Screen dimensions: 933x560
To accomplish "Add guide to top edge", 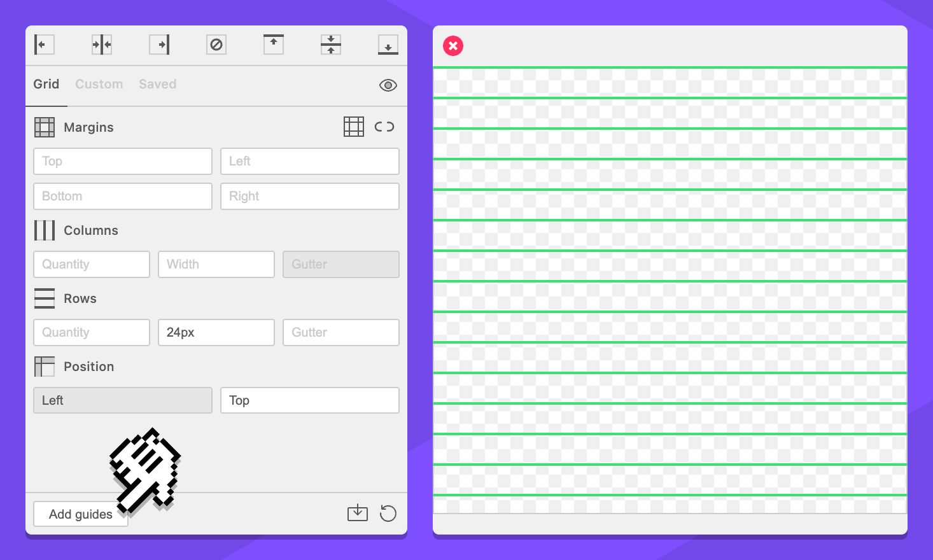I will [x=274, y=45].
